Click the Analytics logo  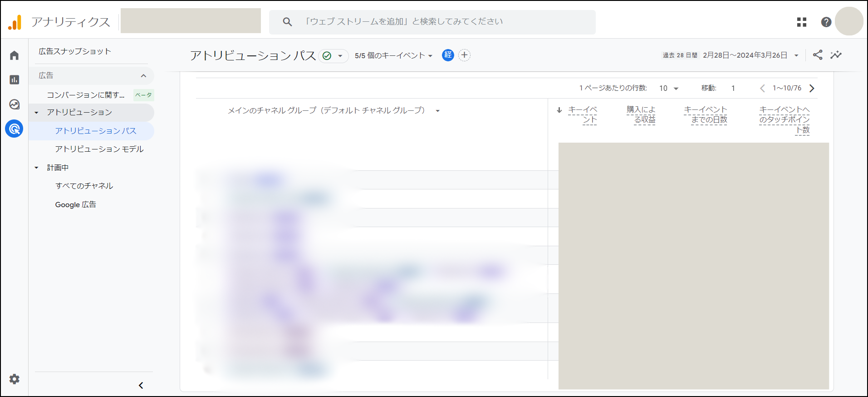(15, 22)
